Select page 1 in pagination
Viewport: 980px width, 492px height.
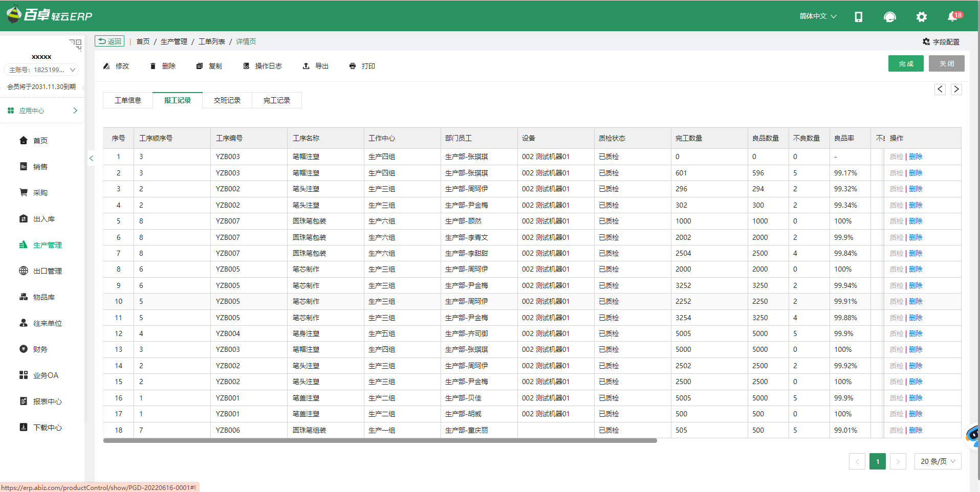click(878, 461)
